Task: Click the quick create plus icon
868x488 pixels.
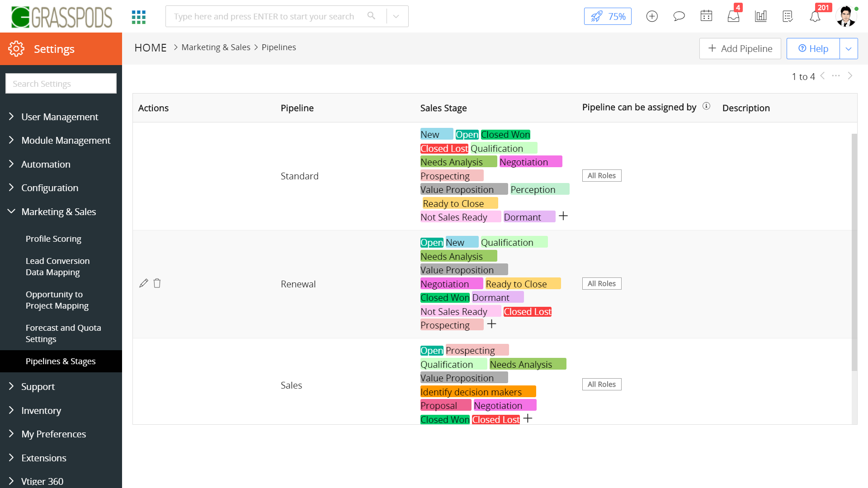Action: click(x=652, y=17)
